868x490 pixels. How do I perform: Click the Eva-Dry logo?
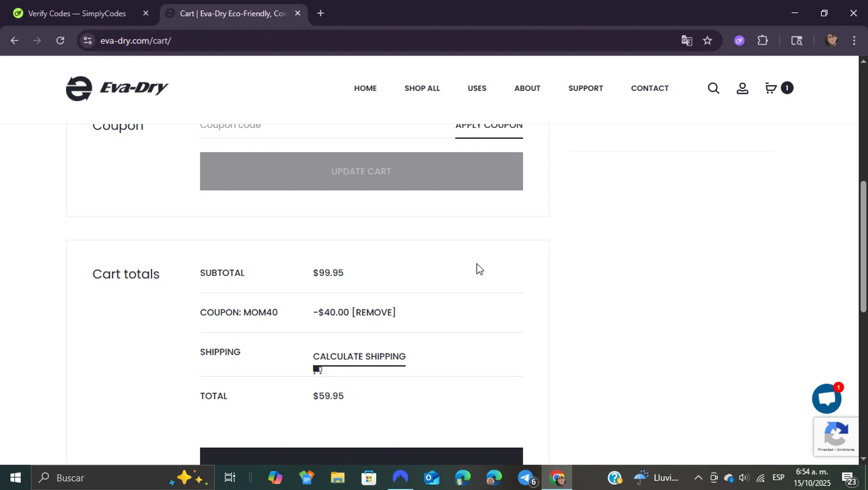(117, 88)
